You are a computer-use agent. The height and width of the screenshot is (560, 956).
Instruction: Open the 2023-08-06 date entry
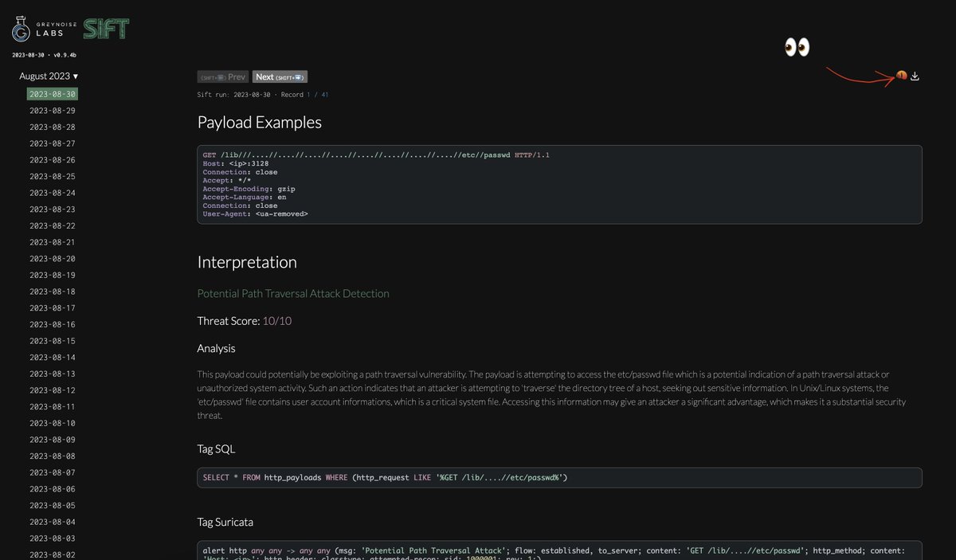pos(53,489)
